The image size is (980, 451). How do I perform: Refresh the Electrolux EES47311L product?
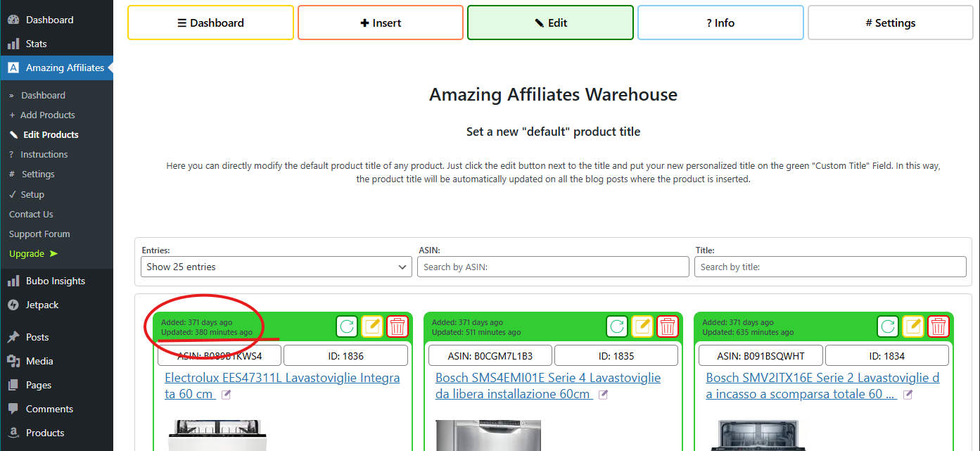347,326
